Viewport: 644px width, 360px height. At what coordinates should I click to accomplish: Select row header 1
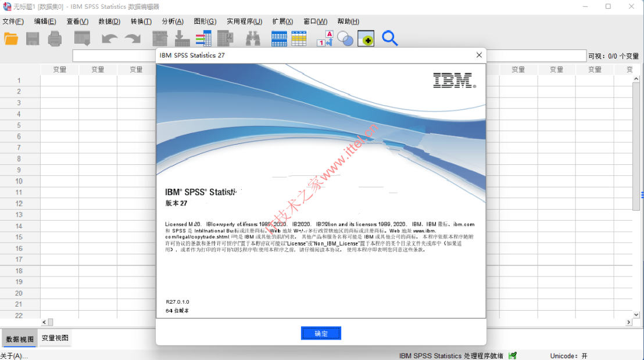[x=19, y=81]
